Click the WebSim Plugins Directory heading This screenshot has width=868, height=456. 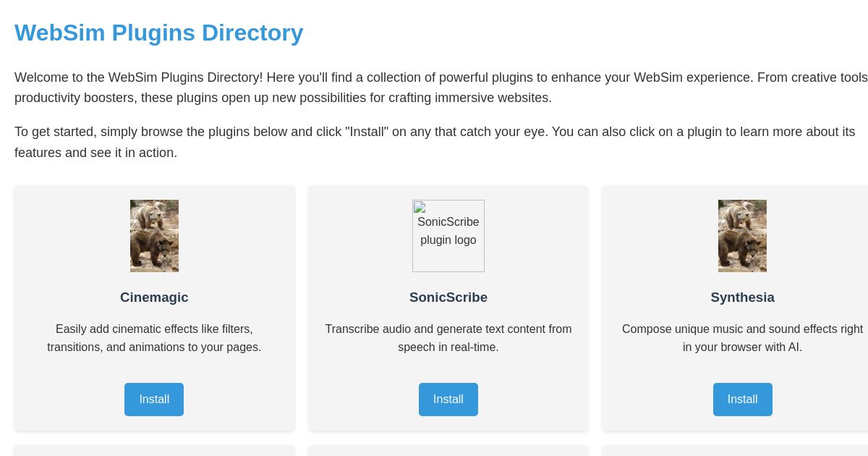pyautogui.click(x=158, y=33)
